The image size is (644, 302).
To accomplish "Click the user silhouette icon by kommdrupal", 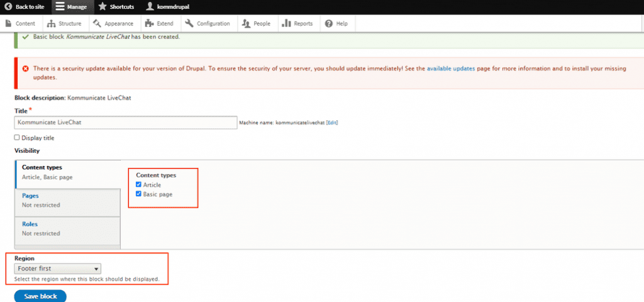I will click(x=150, y=6).
